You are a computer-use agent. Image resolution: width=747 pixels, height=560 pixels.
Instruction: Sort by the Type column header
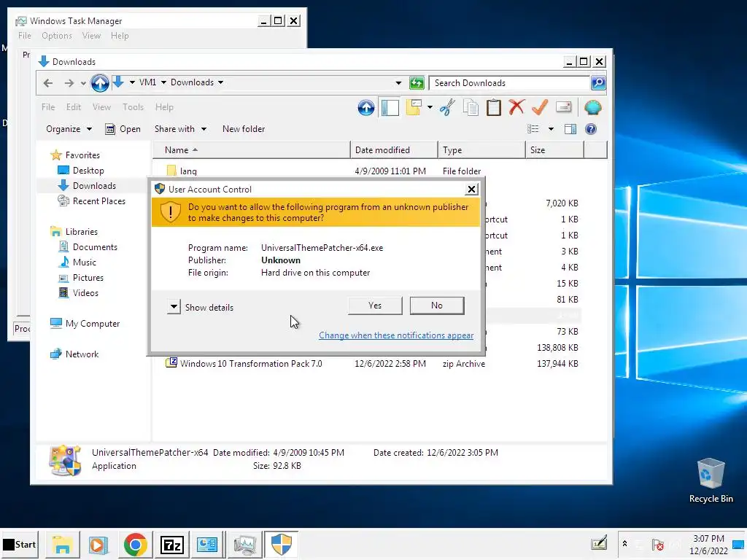click(x=481, y=150)
